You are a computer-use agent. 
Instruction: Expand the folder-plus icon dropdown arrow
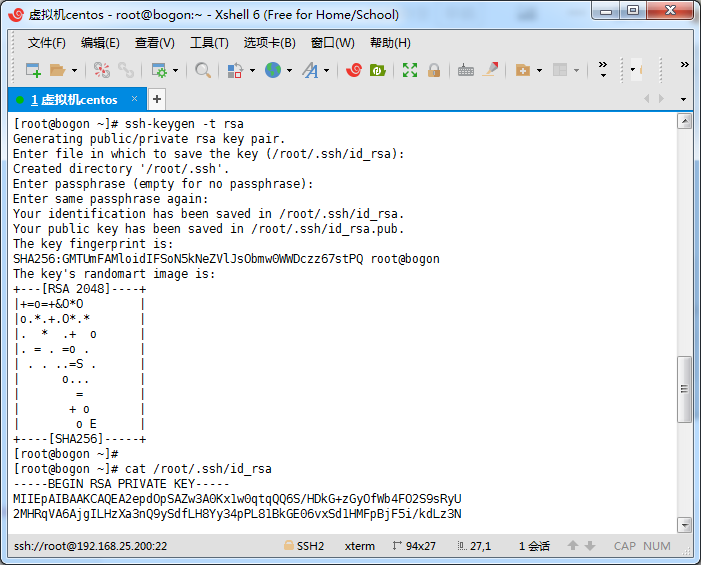(539, 70)
